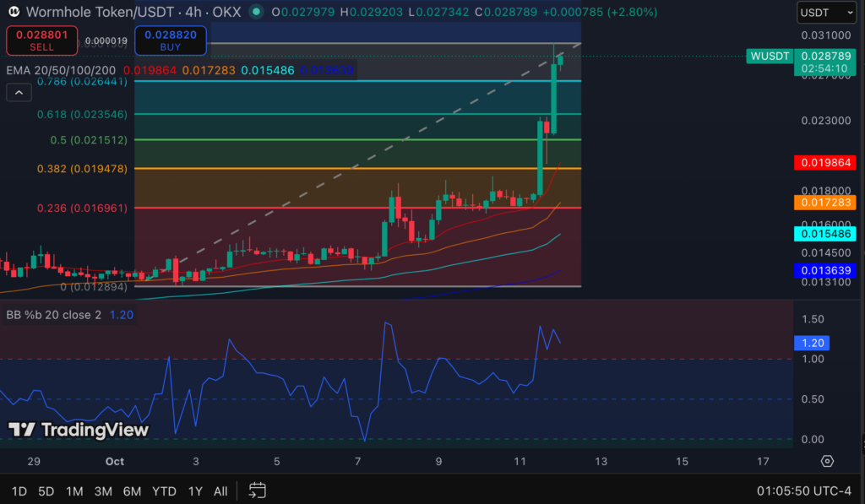The height and width of the screenshot is (504, 865).
Task: Click the BB %b 20 close 2 legend
Action: click(53, 315)
